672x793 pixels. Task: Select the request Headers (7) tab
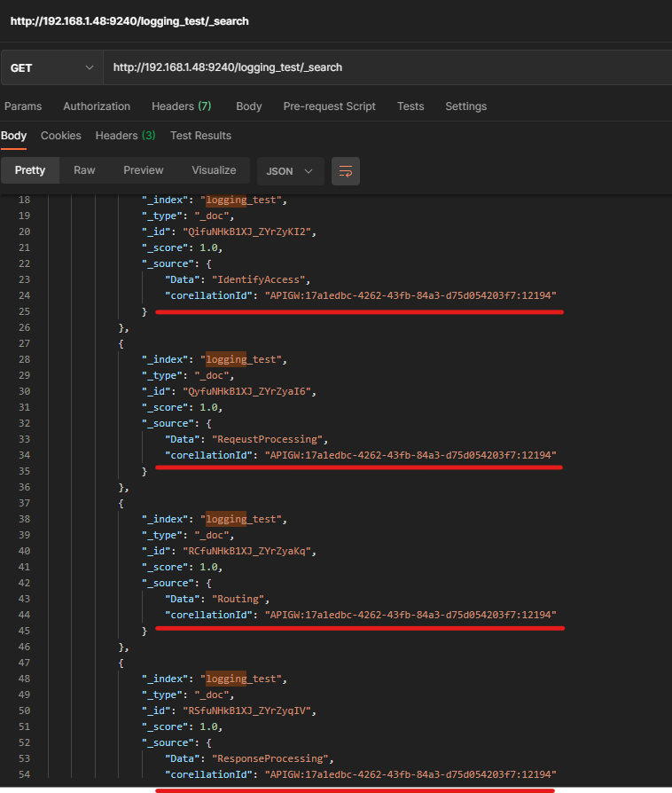(181, 106)
